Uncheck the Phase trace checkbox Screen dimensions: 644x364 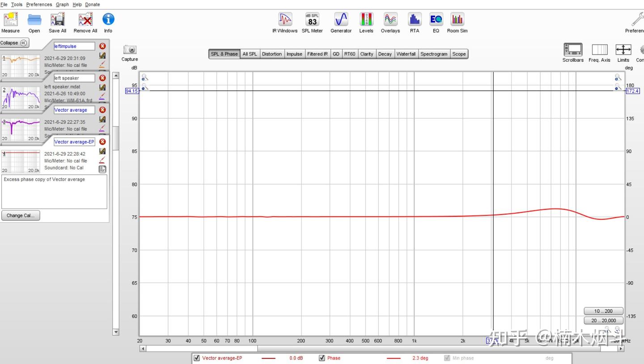click(322, 358)
